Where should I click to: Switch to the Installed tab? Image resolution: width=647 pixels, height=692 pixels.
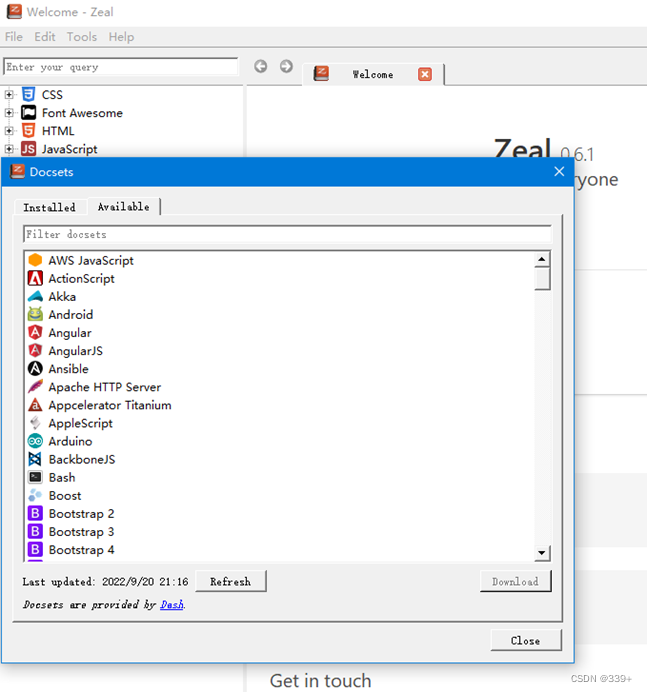(49, 207)
